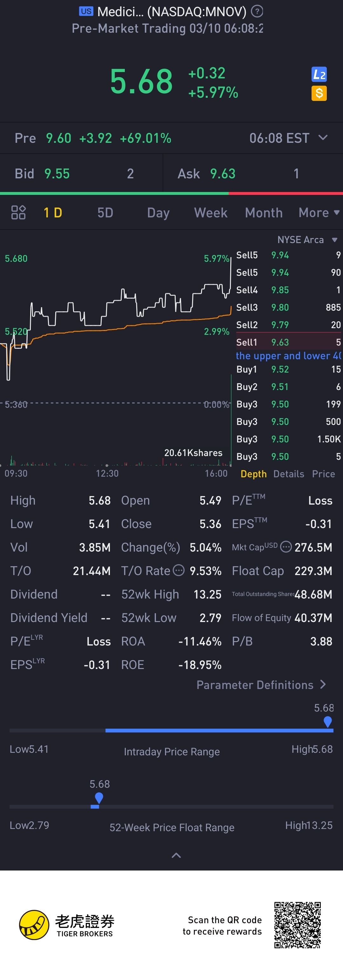Tap the orange dollar sign badge
The height and width of the screenshot is (980, 343).
click(319, 93)
